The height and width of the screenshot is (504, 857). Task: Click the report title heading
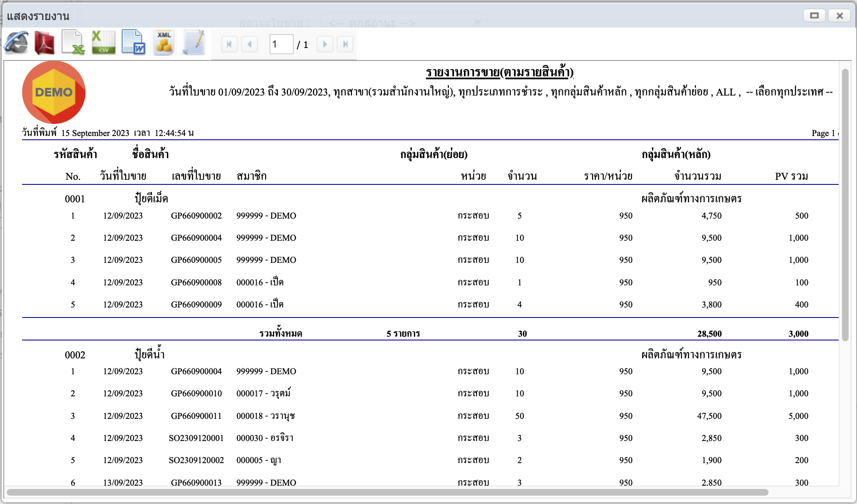point(499,73)
